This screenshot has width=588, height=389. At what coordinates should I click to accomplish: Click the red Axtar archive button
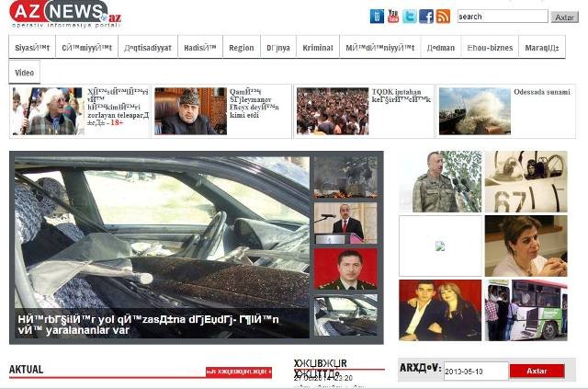[x=537, y=371]
